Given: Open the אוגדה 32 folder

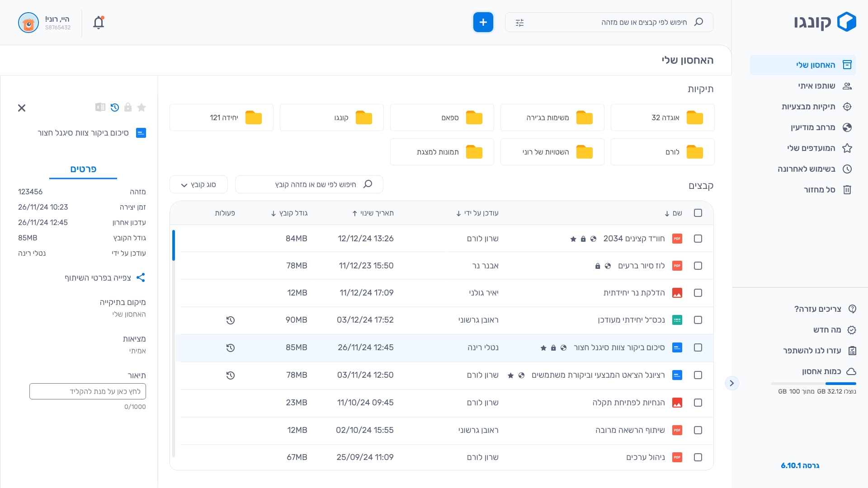Looking at the screenshot, I should (662, 117).
